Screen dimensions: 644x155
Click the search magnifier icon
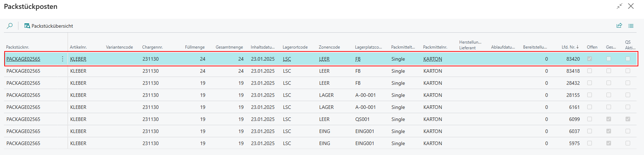click(10, 26)
